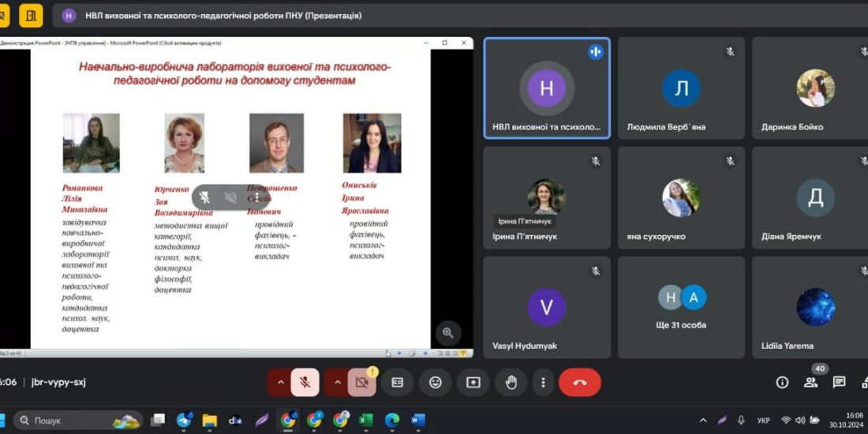The image size is (868, 434).
Task: Show the participants list with 40 people
Action: point(810,382)
